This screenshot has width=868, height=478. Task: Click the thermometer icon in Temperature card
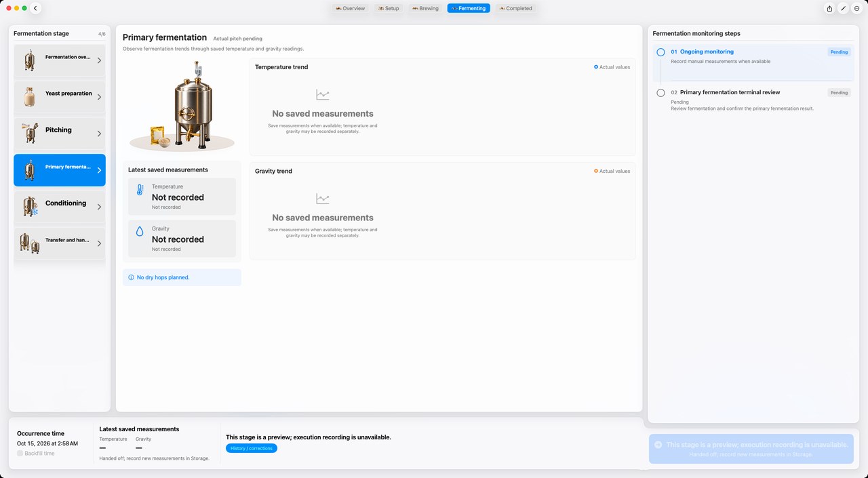coord(140,191)
